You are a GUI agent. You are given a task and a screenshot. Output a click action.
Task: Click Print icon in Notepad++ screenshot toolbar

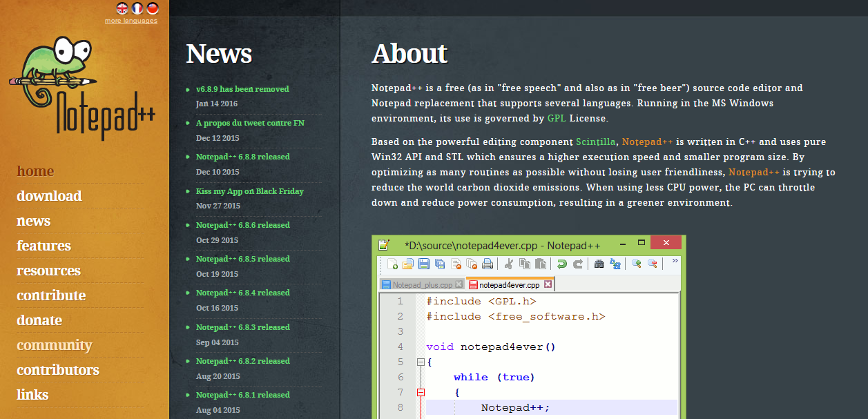point(488,264)
